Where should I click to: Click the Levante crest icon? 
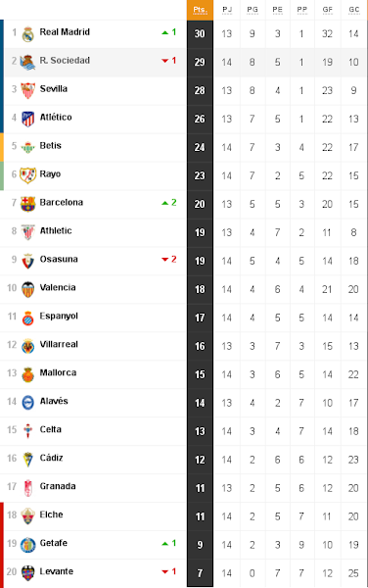point(28,573)
